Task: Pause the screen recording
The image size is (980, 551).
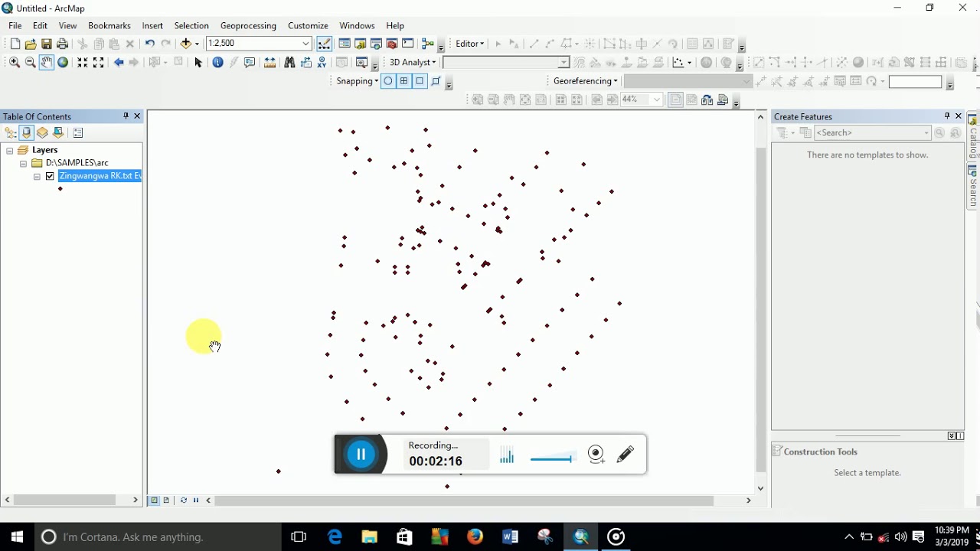Action: (361, 455)
